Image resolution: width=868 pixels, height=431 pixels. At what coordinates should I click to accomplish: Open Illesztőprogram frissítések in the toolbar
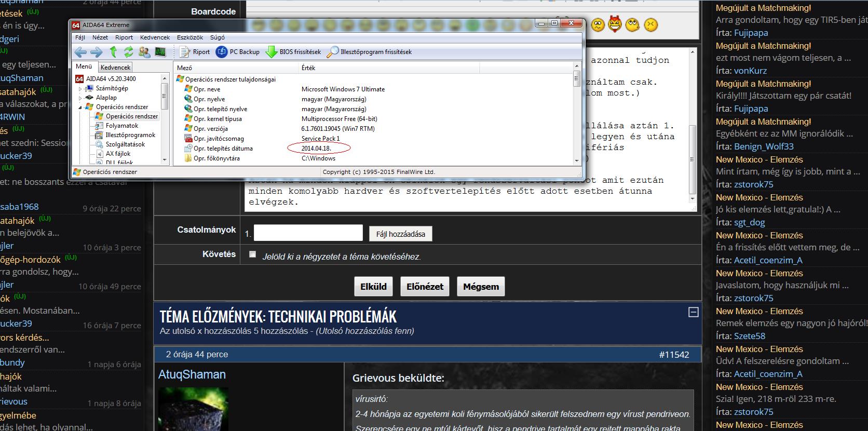(x=369, y=51)
